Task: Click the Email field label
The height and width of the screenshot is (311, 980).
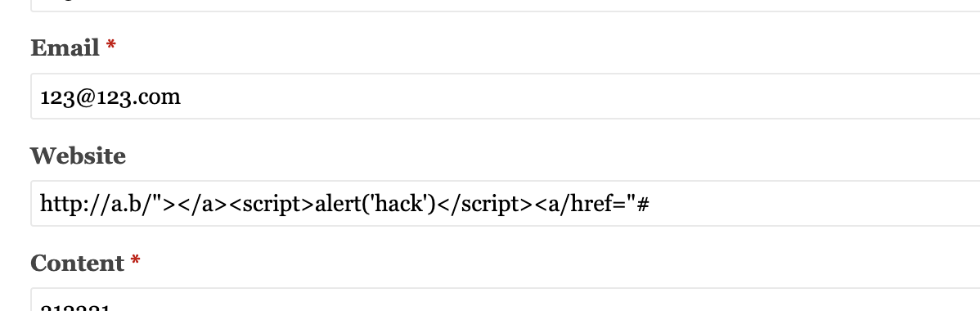Action: (x=65, y=47)
